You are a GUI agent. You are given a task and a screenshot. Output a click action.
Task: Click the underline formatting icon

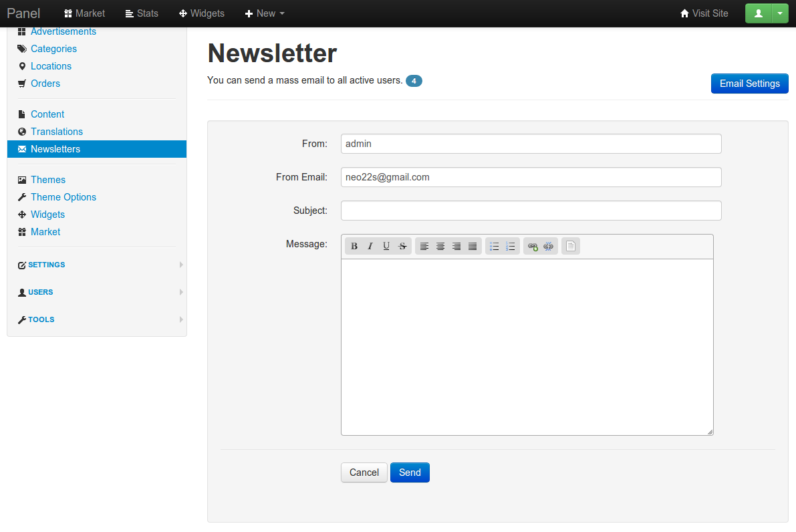click(386, 247)
